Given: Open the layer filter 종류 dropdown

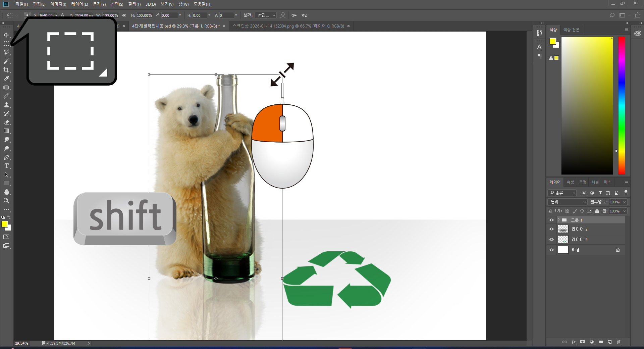Looking at the screenshot, I should (562, 193).
